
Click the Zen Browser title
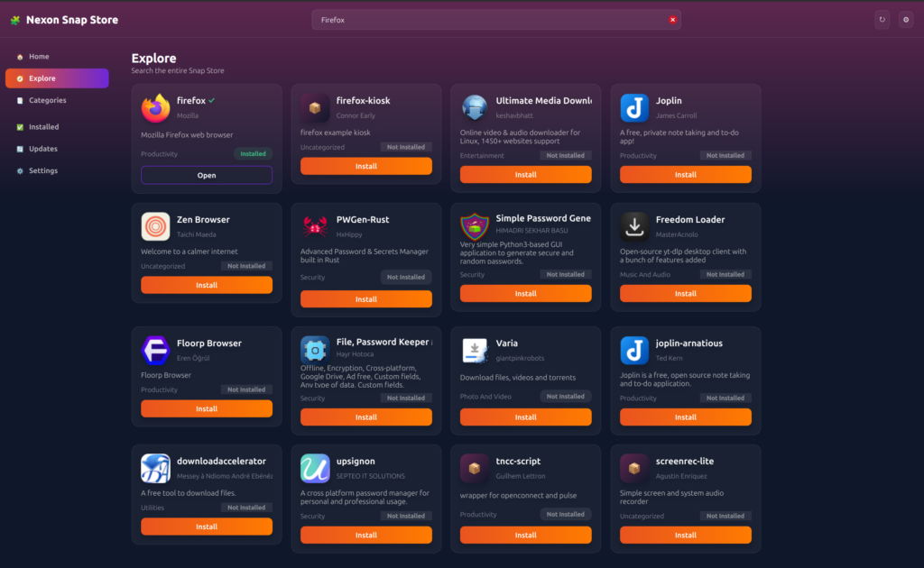tap(203, 220)
